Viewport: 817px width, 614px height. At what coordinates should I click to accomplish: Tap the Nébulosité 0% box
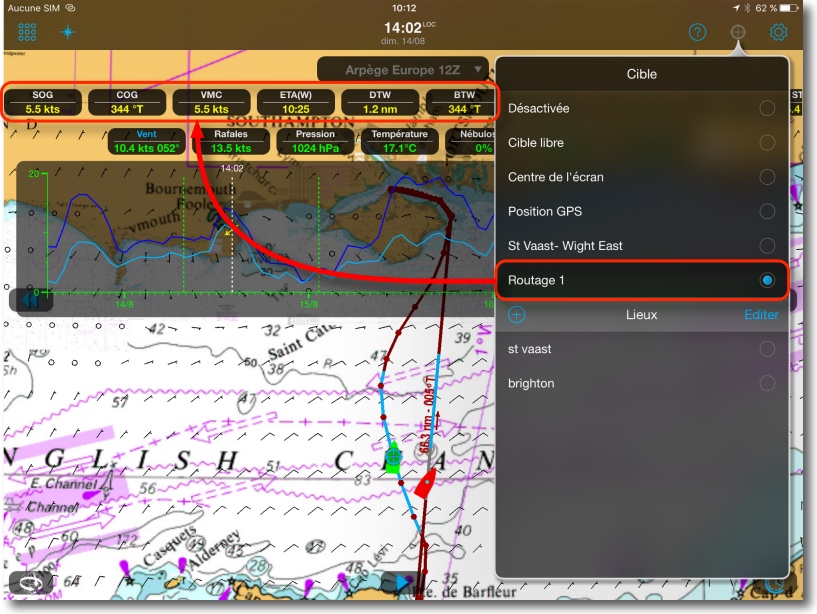[471, 141]
